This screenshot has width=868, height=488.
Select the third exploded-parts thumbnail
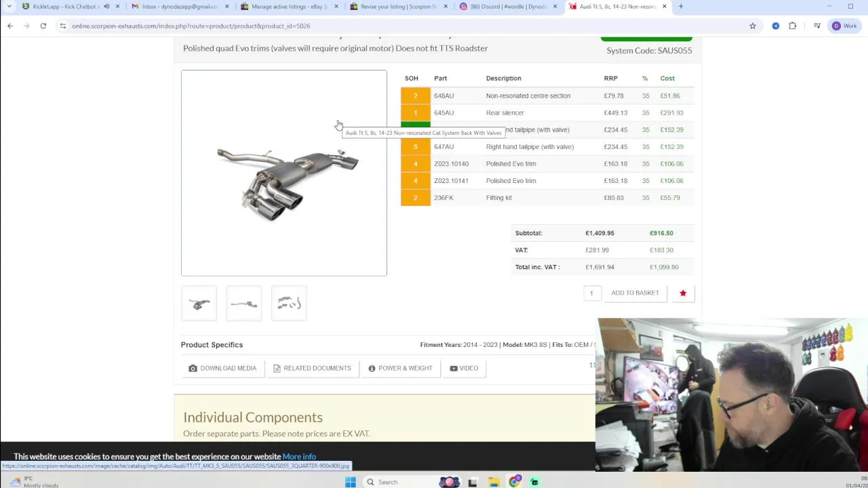pyautogui.click(x=289, y=304)
